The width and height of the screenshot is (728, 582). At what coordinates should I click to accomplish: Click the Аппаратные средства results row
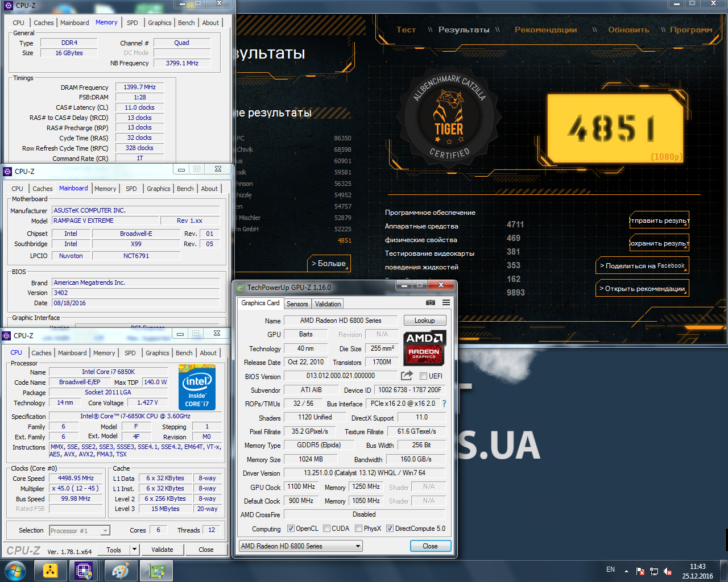[421, 226]
